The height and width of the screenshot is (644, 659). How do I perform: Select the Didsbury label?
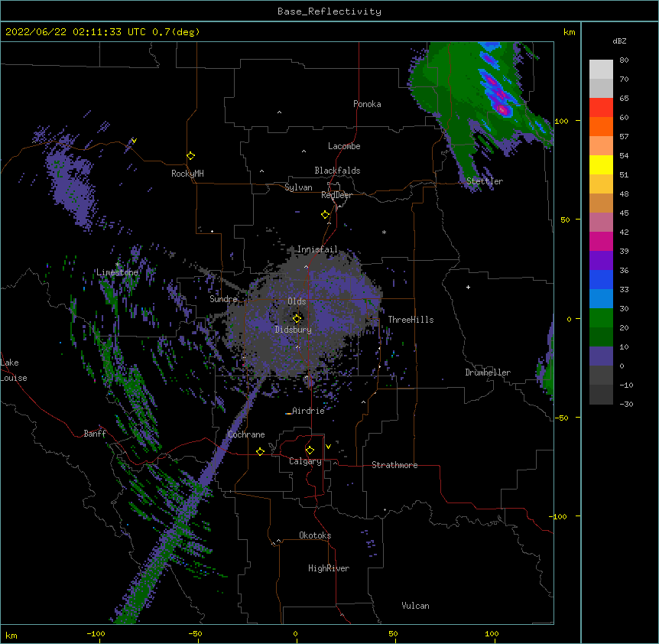click(x=294, y=330)
